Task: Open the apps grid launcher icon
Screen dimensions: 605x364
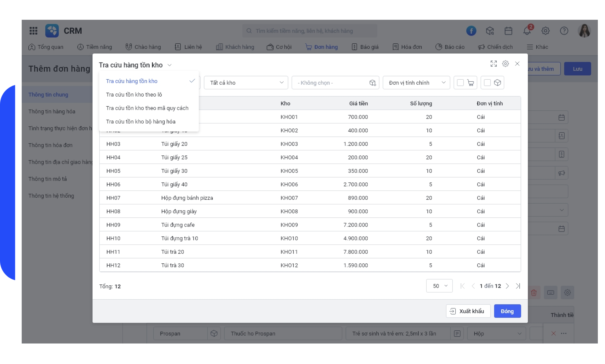Action: [x=33, y=31]
